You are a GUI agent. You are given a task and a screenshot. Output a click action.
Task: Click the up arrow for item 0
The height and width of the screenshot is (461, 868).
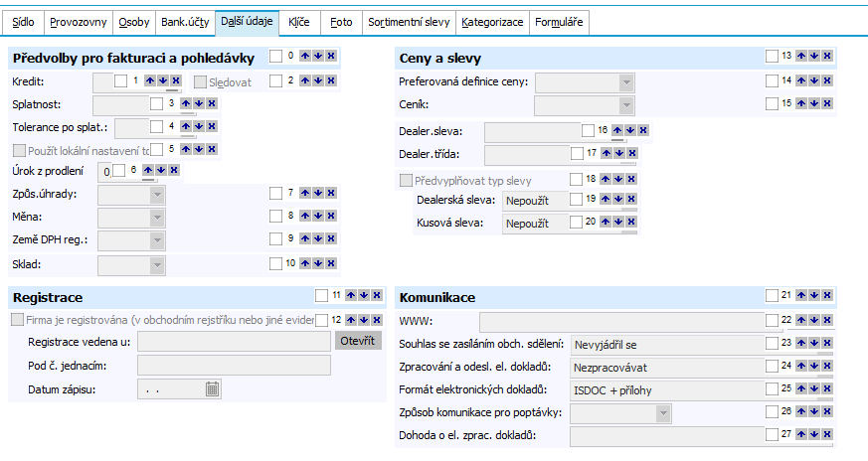(x=304, y=57)
